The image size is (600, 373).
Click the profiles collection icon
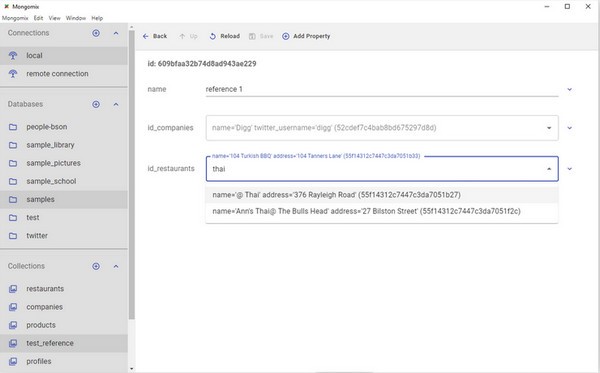coord(13,362)
